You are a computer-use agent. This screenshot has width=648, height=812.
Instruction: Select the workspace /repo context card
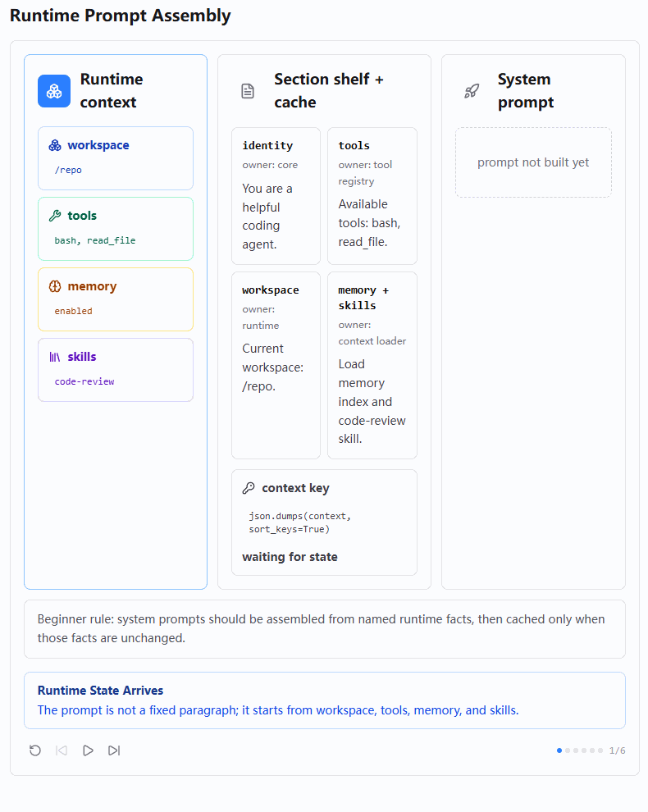[116, 158]
